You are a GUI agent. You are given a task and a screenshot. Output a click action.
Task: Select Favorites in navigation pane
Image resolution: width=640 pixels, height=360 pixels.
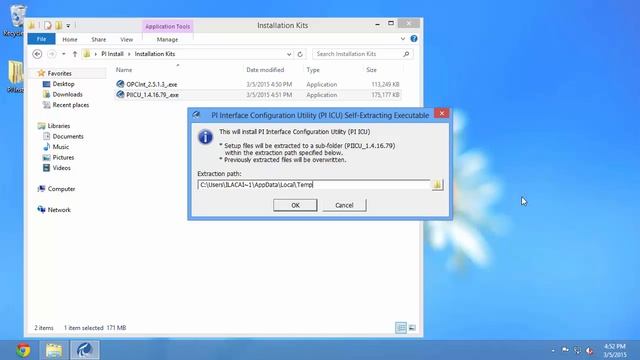pyautogui.click(x=60, y=73)
